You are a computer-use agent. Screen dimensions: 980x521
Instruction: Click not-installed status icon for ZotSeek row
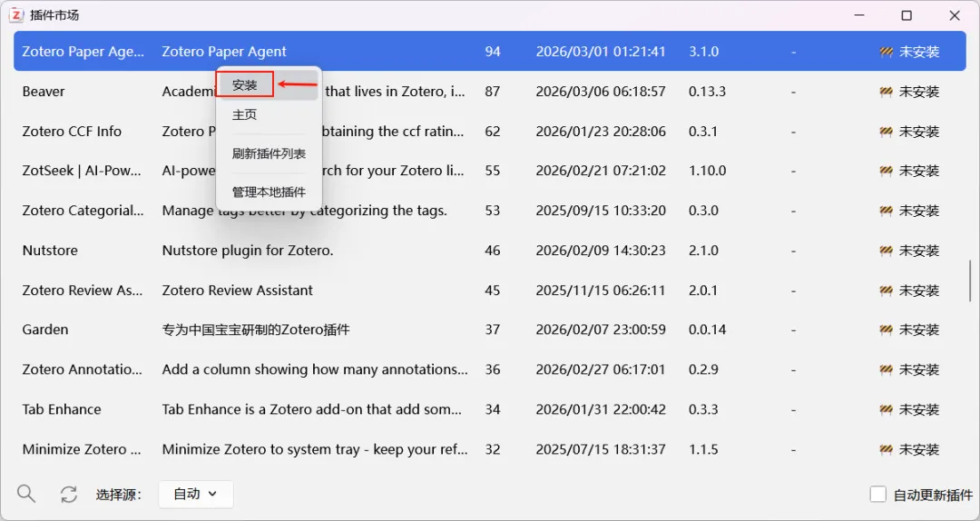(886, 171)
